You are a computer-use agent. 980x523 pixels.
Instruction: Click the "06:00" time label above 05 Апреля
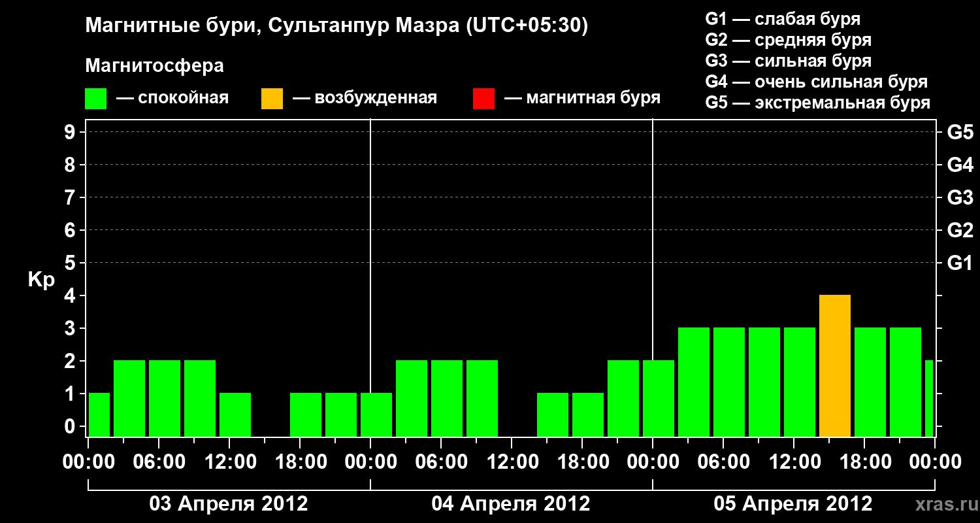point(723,462)
